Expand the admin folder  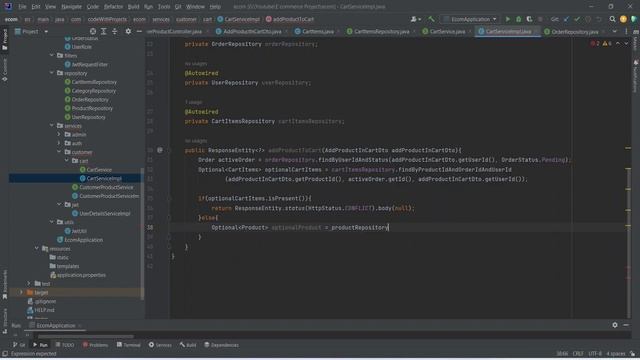[x=59, y=134]
